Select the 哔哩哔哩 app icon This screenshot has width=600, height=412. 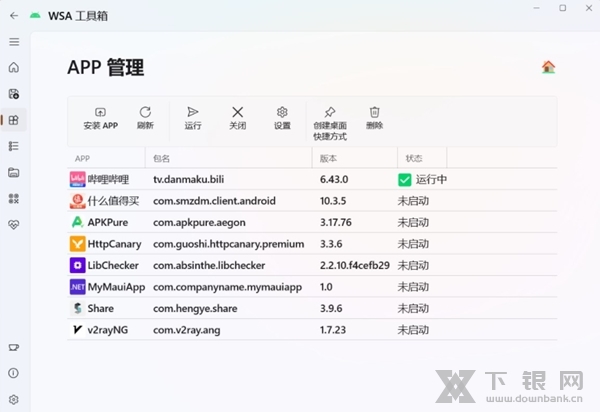pos(78,179)
